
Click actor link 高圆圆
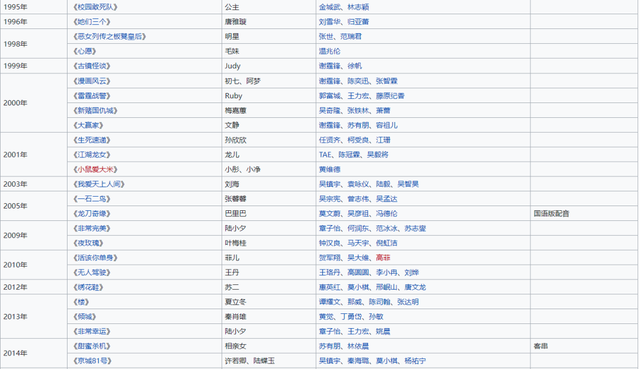pyautogui.click(x=358, y=272)
